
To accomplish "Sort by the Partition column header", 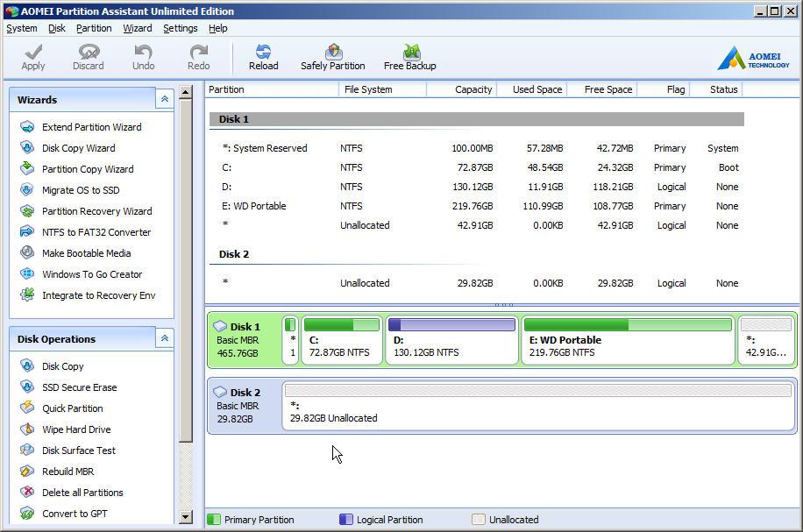I will 272,89.
